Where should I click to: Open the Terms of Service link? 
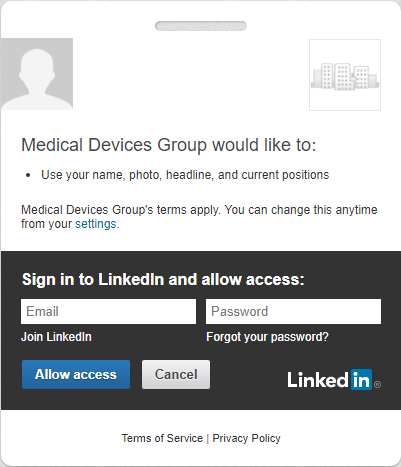click(x=162, y=438)
